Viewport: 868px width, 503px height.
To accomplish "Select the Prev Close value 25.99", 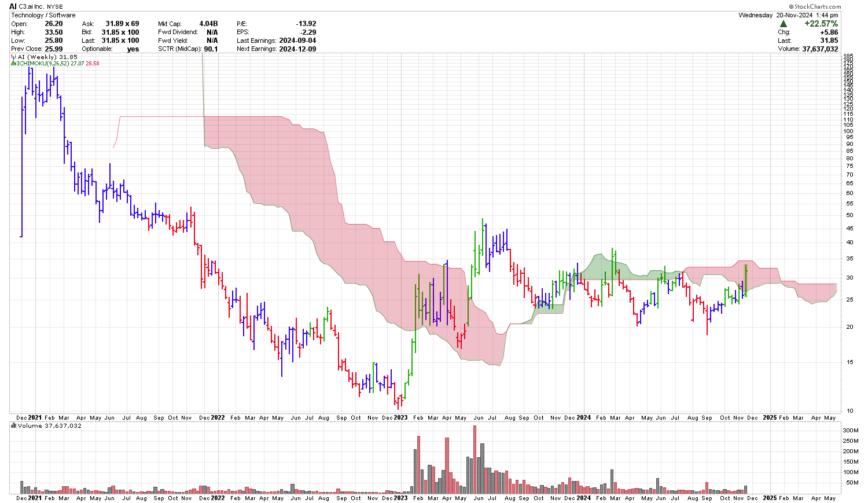I will (x=54, y=49).
